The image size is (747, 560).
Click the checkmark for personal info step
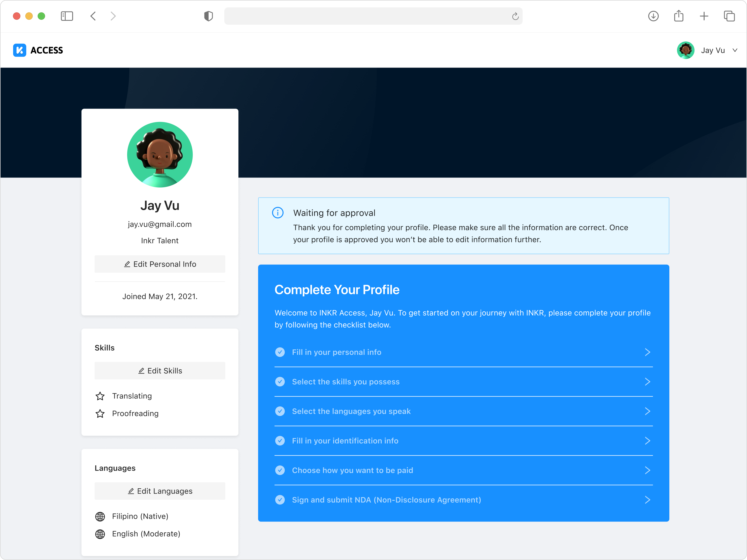point(280,352)
